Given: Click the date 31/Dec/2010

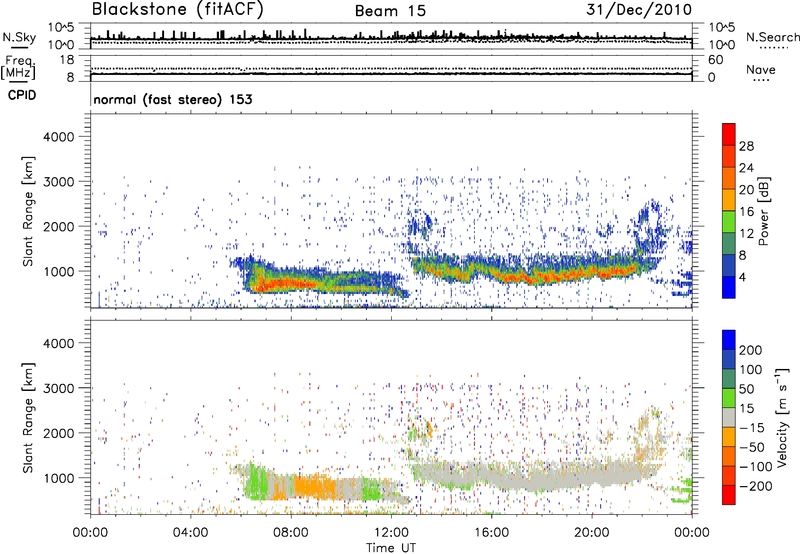Looking at the screenshot, I should (x=639, y=10).
